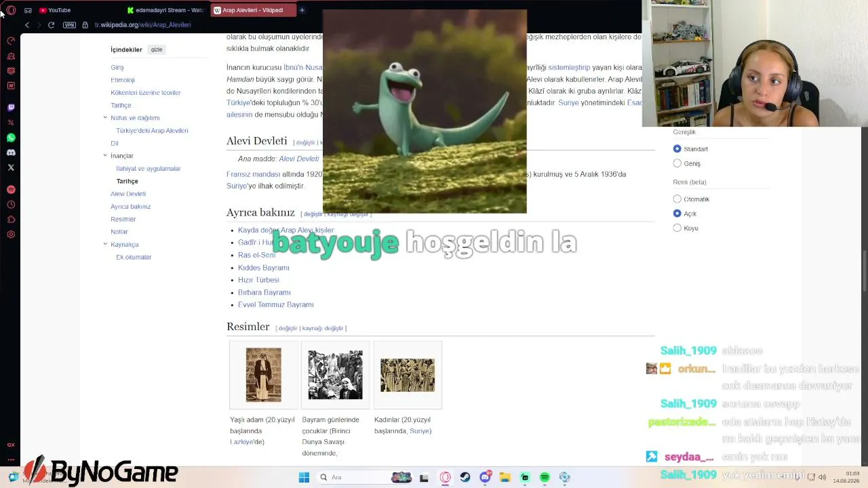Screen dimensions: 868x488
Task: Open File Explorer from the taskbar
Action: coord(505,477)
